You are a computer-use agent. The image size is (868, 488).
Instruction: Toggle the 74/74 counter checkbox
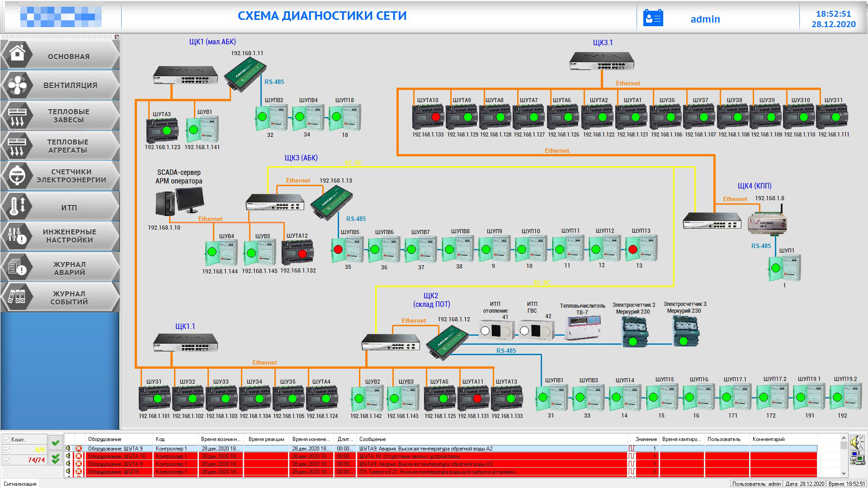click(x=7, y=460)
